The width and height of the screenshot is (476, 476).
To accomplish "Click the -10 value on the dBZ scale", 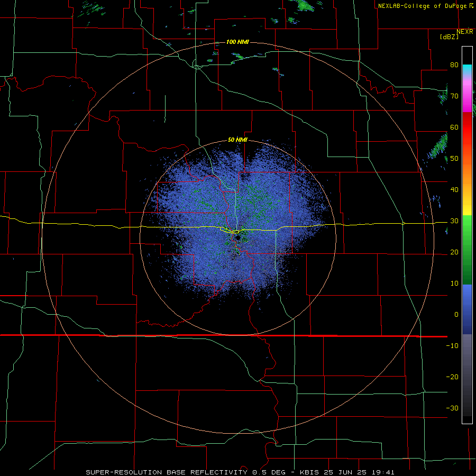I will 452,346.
